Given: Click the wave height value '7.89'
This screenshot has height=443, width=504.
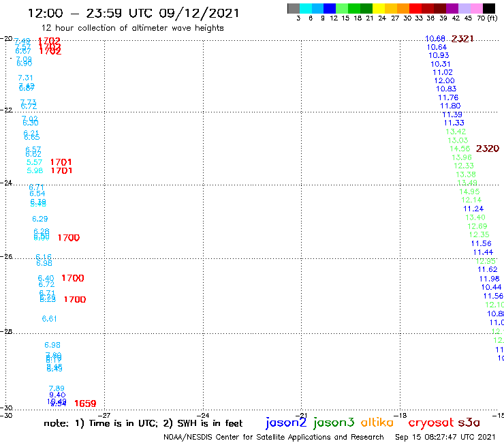Looking at the screenshot, I should coord(57,388).
